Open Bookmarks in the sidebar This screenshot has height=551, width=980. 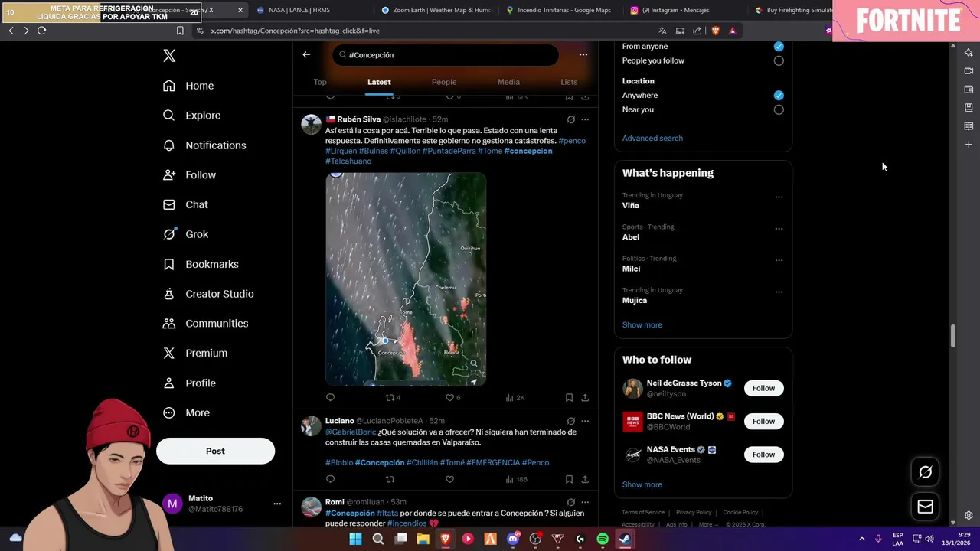pos(201,264)
